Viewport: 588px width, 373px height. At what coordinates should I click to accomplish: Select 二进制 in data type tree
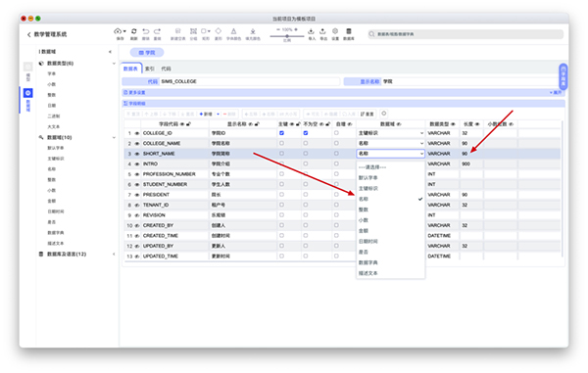54,117
